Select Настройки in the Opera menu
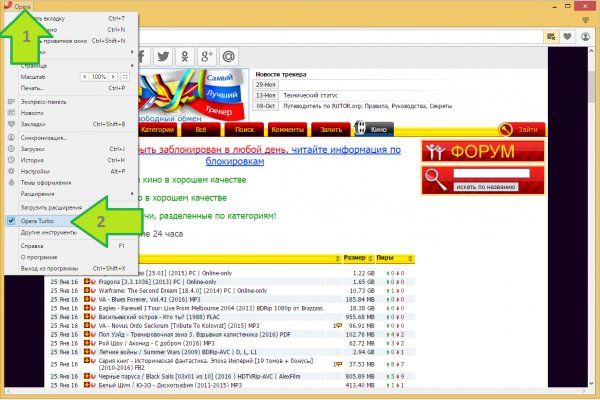The image size is (600, 400). tap(33, 171)
